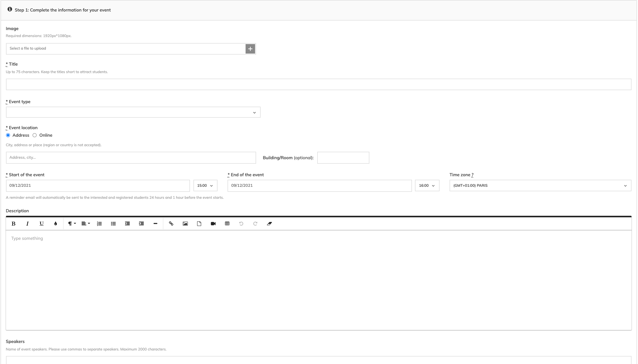Open the paragraph format menu
The image size is (638, 364).
pos(72,224)
